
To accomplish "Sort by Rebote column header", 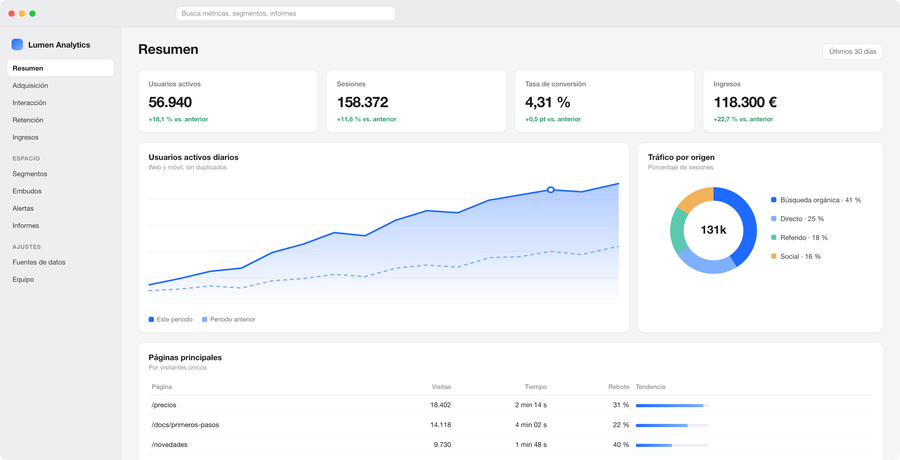I will [x=619, y=386].
